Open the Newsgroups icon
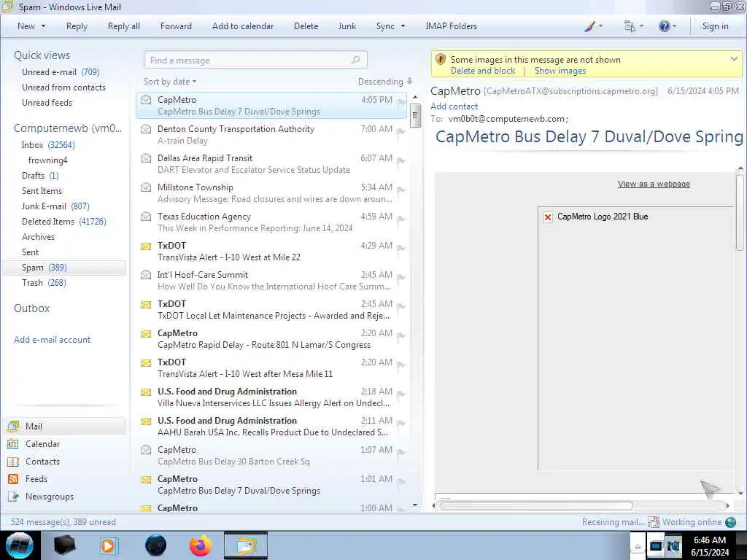Viewport: 747px width, 560px height. point(13,497)
